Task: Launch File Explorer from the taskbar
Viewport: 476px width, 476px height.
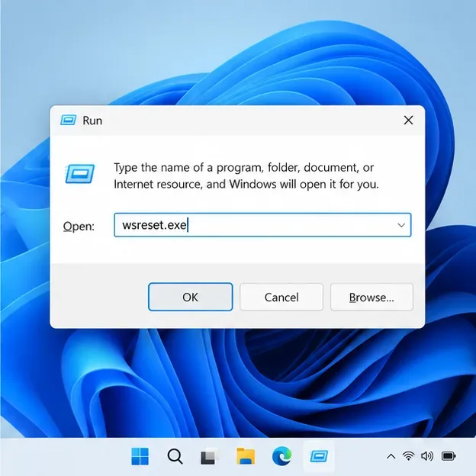Action: tap(246, 456)
